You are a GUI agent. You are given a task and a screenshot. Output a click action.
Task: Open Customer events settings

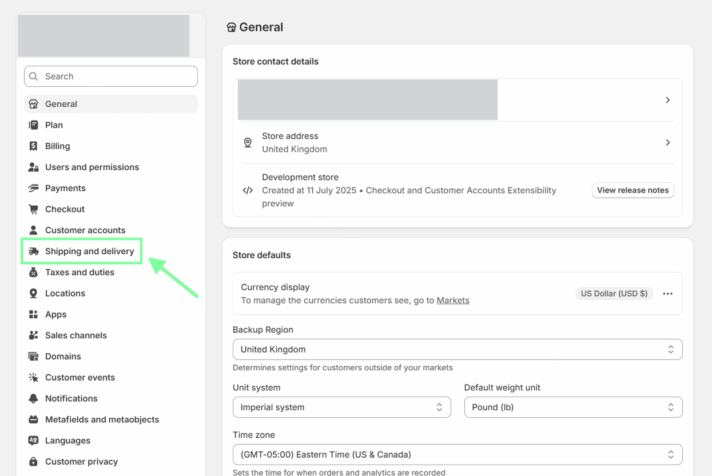tap(111, 377)
